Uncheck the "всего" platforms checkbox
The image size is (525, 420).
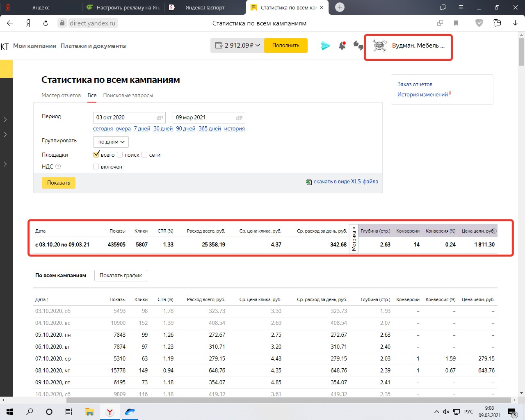coord(96,155)
